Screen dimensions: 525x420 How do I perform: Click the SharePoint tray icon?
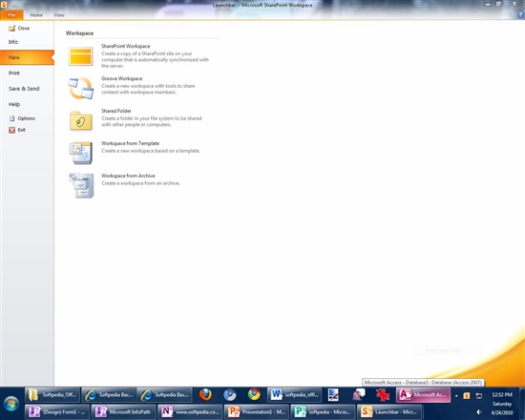pos(467,395)
